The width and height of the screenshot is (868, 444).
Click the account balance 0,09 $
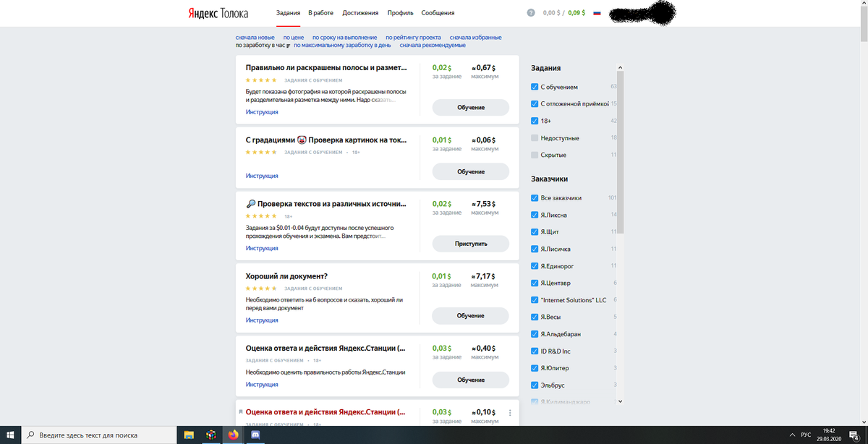click(x=576, y=13)
